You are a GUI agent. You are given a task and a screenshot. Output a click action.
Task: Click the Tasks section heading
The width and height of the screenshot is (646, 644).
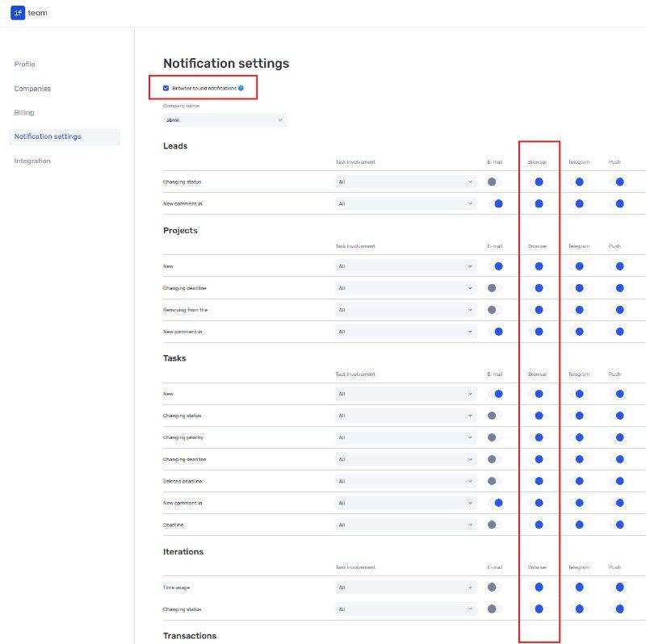[174, 358]
